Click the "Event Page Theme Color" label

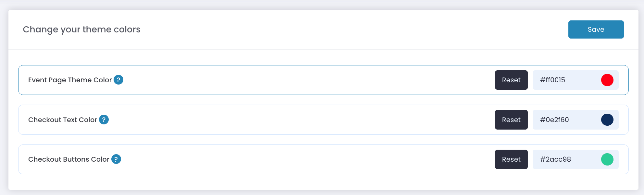tap(70, 80)
